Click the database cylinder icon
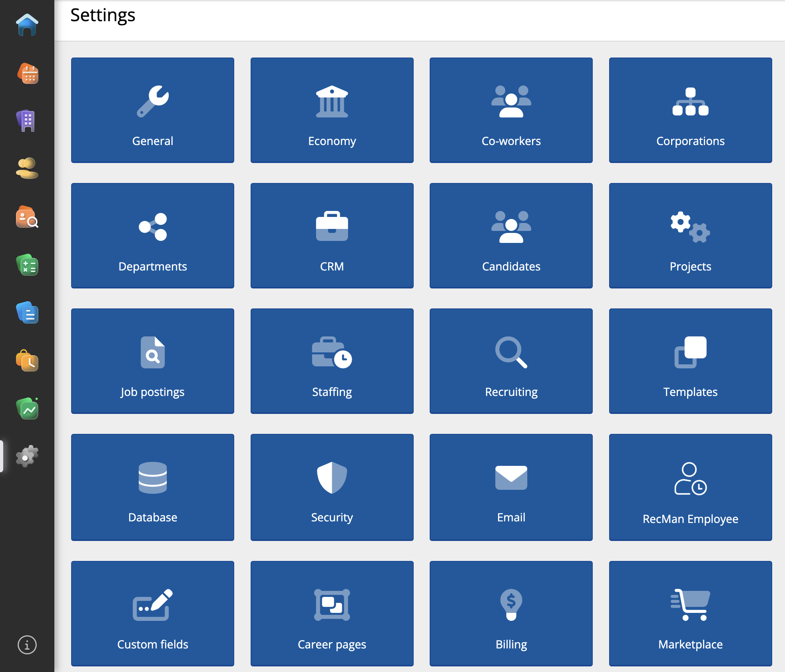 coord(153,478)
